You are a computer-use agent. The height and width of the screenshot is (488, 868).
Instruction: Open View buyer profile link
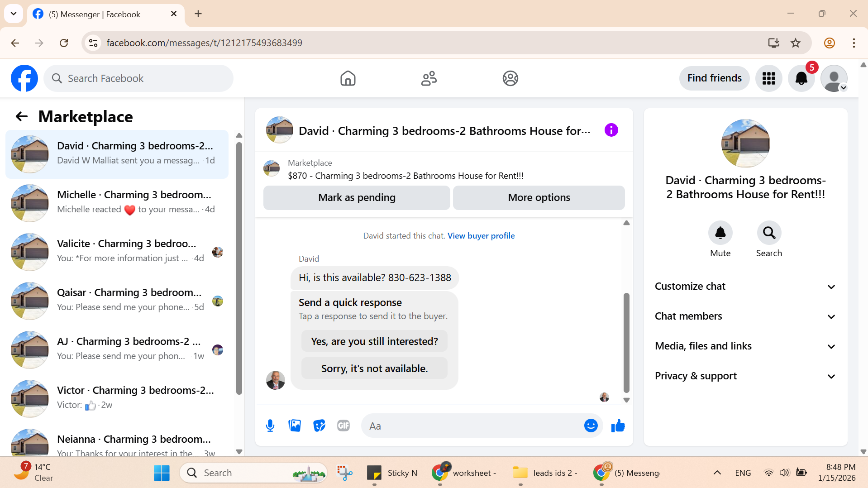pos(481,236)
